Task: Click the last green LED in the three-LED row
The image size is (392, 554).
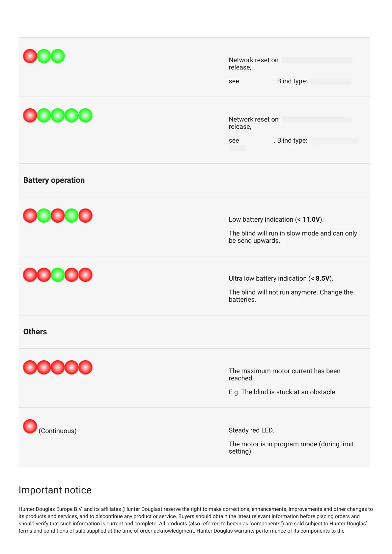Action: pos(58,56)
